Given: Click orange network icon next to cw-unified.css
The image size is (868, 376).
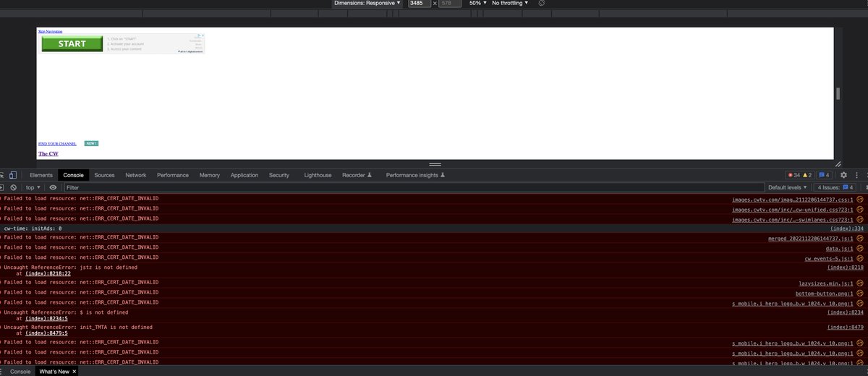Looking at the screenshot, I should tap(861, 209).
